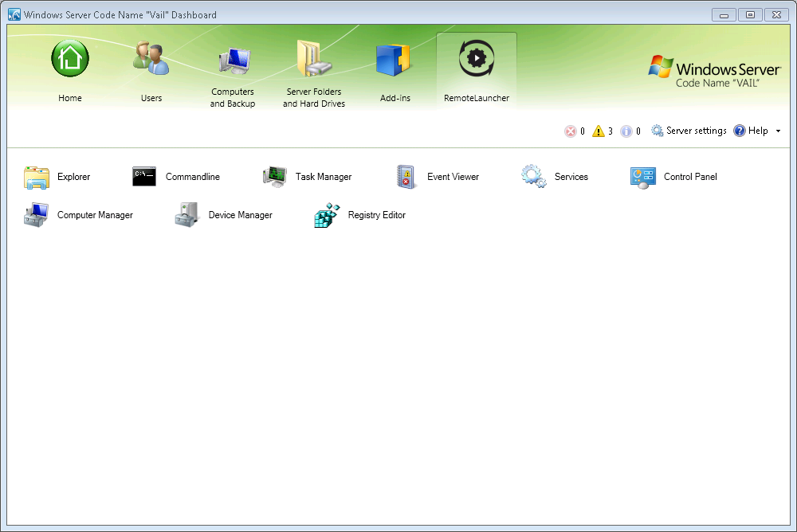797x532 pixels.
Task: Click the Task Manager launcher label
Action: (x=324, y=177)
